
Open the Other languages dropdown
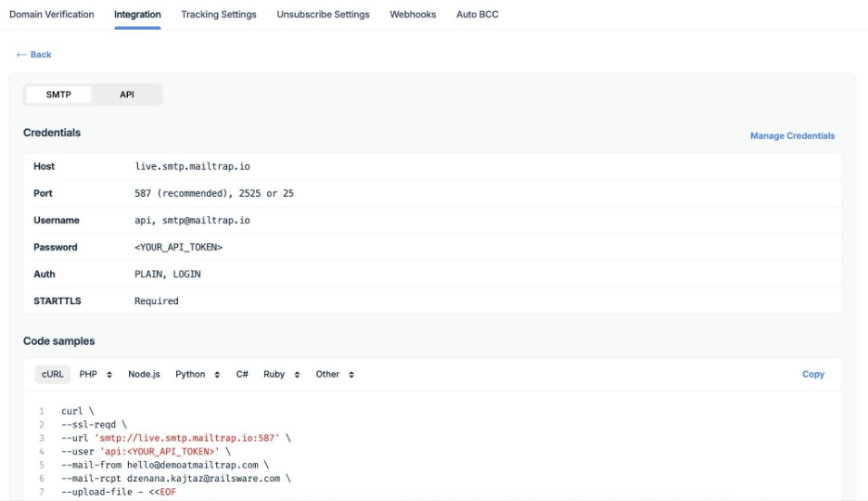tap(327, 374)
